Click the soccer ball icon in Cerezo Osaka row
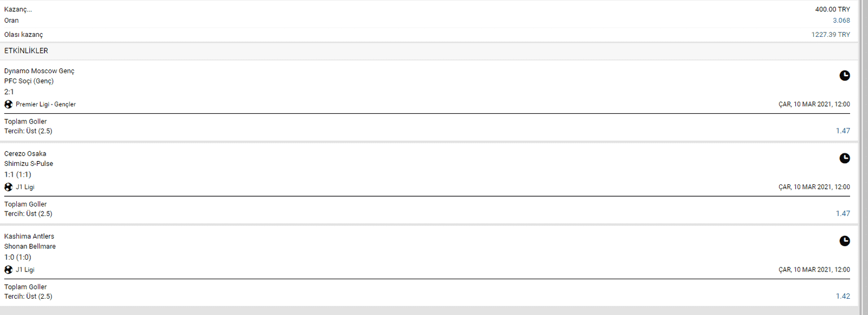The image size is (868, 315). pyautogui.click(x=8, y=187)
